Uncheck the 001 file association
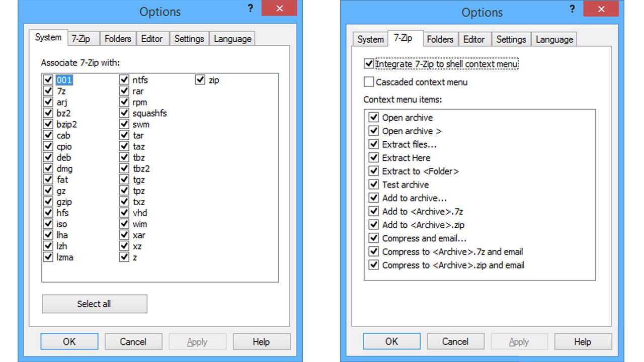The height and width of the screenshot is (362, 644). point(48,80)
